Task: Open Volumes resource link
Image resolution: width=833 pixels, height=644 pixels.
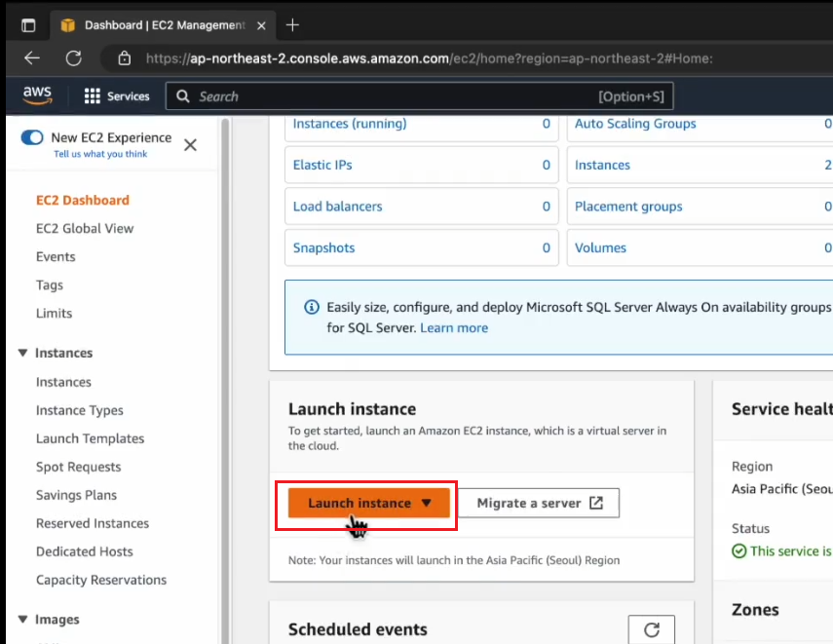Action: click(x=601, y=248)
